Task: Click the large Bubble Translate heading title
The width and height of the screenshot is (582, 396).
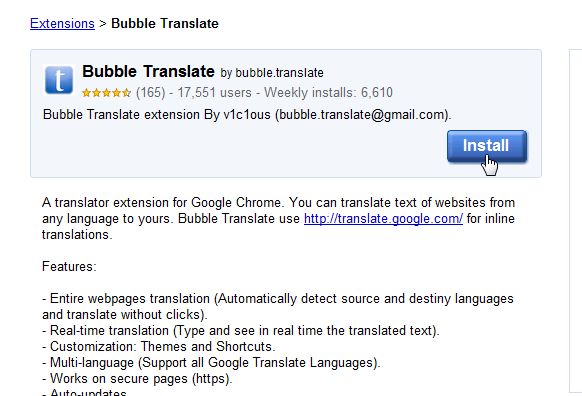Action: click(148, 71)
